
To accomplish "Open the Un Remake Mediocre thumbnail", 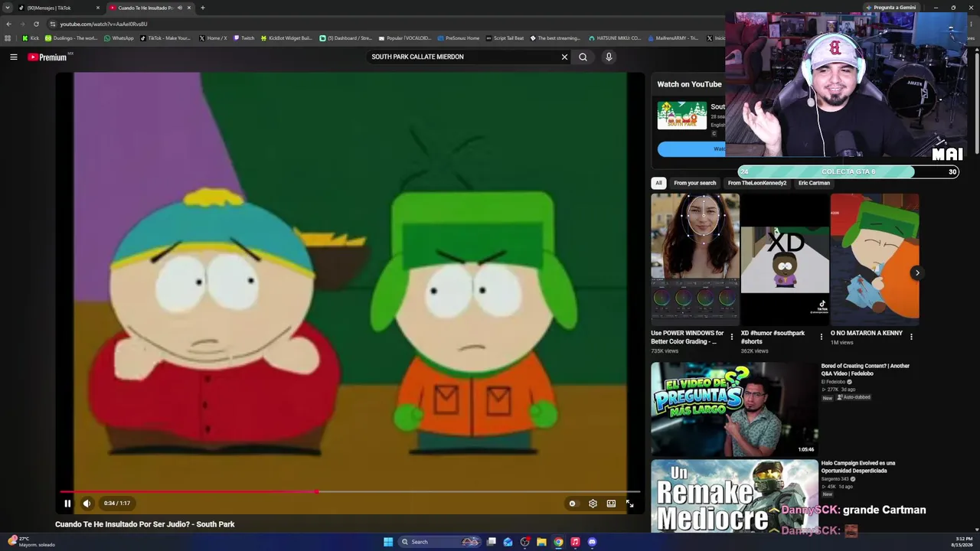I will click(734, 496).
